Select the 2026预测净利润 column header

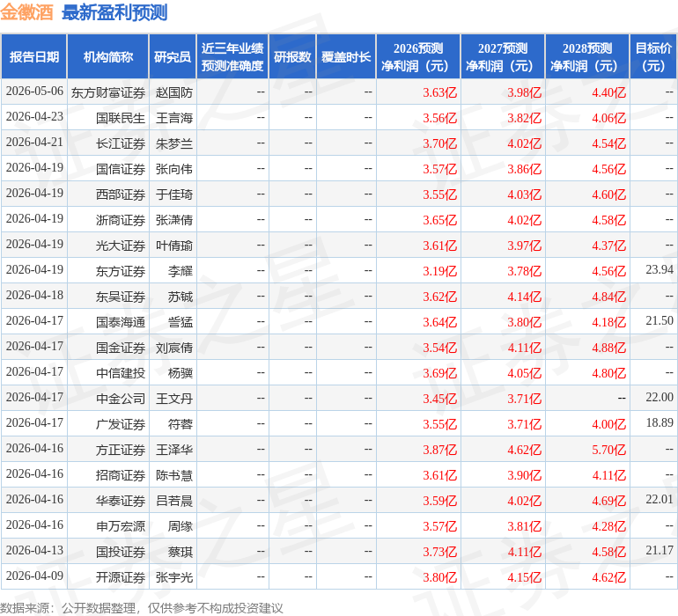tap(418, 57)
